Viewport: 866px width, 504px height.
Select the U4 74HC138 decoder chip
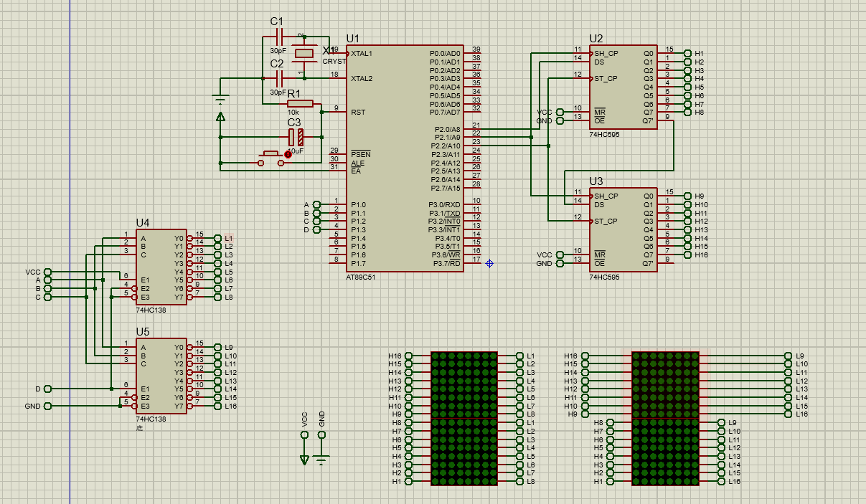pyautogui.click(x=161, y=267)
